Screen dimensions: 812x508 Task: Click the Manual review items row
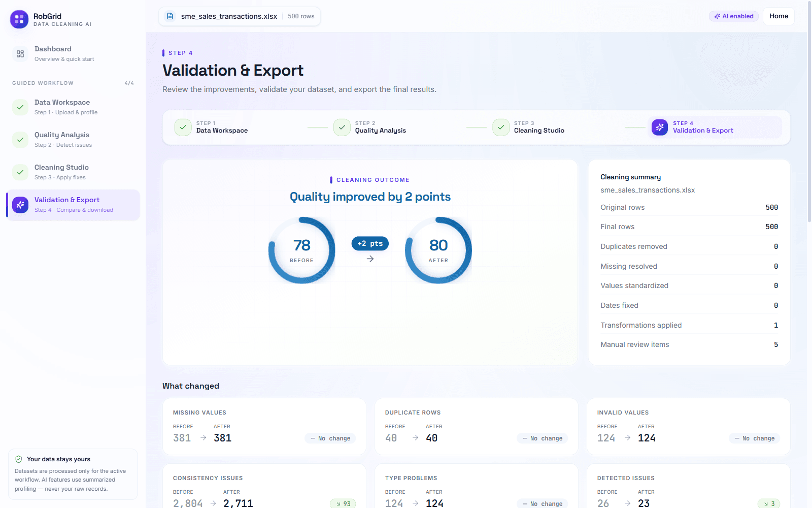689,344
